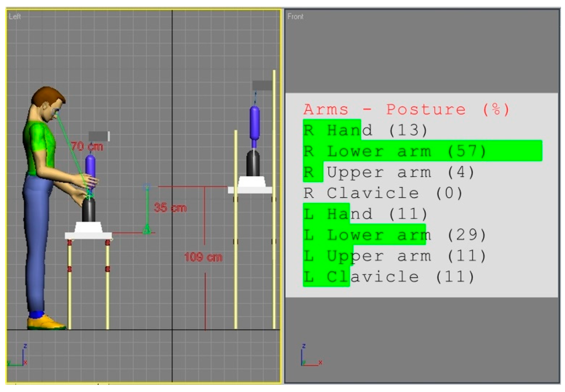Image resolution: width=565 pixels, height=392 pixels.
Task: Click the 70 cm viewing distance label
Action: pos(87,146)
